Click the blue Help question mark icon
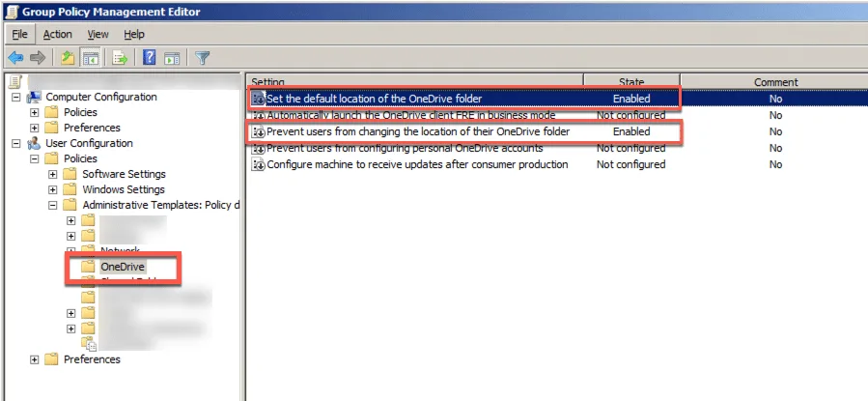This screenshot has height=401, width=868. [x=150, y=58]
